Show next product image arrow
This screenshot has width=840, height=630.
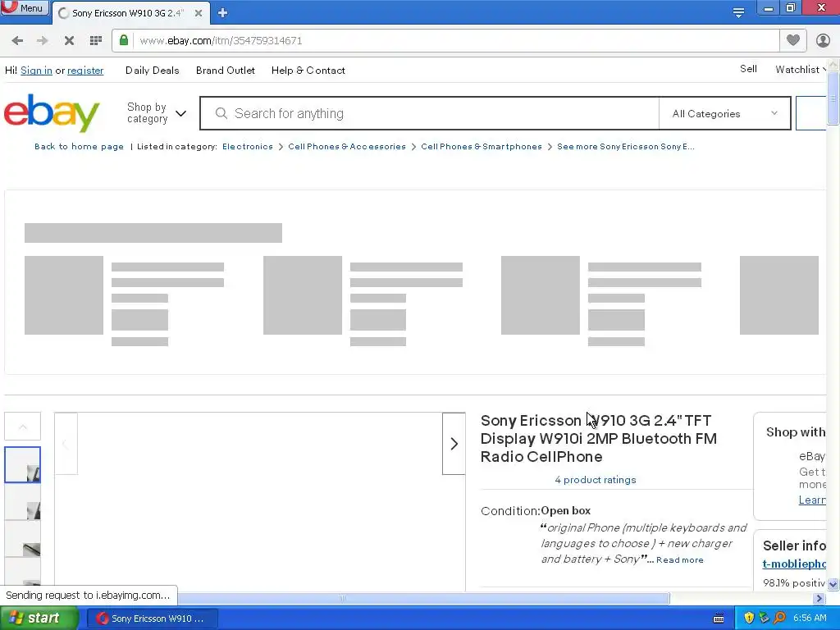[454, 444]
